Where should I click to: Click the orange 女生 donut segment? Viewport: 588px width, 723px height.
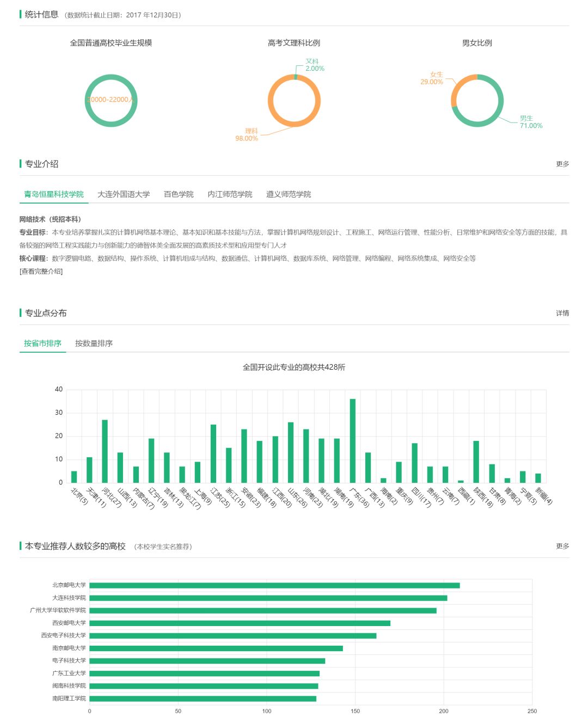tap(459, 85)
